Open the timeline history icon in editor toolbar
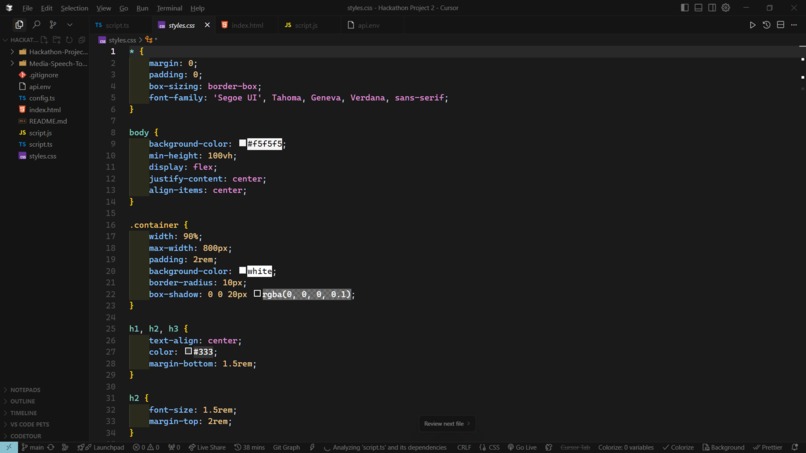This screenshot has width=806, height=453. coord(766,25)
